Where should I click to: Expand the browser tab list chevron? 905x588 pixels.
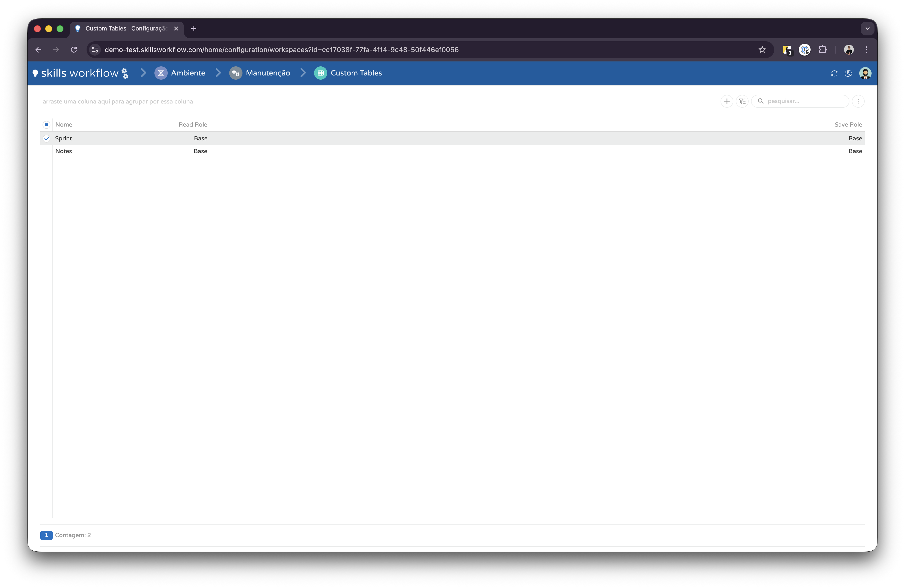click(x=867, y=29)
